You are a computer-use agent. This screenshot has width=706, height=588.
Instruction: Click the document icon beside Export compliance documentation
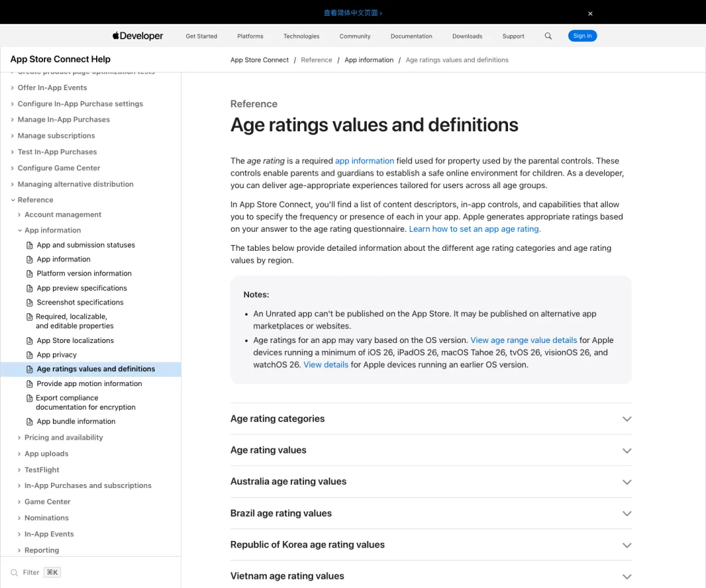pos(29,398)
